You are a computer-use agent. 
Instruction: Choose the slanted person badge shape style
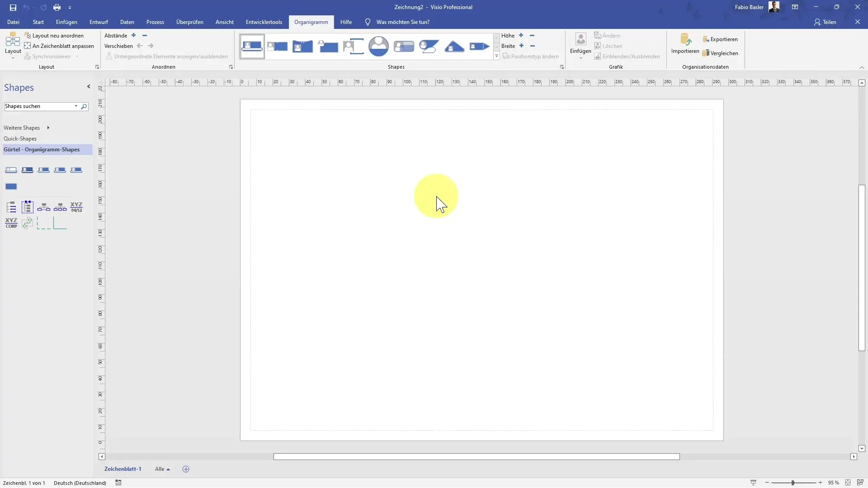pyautogui.click(x=429, y=46)
